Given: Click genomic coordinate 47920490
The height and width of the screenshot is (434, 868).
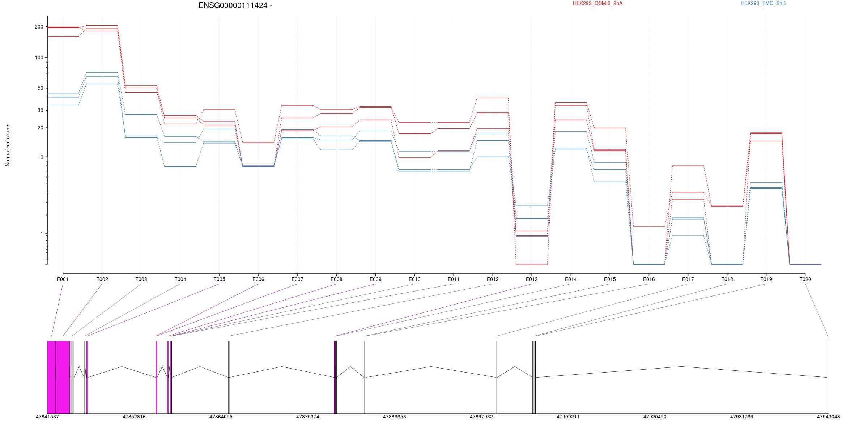Looking at the screenshot, I should tap(655, 417).
